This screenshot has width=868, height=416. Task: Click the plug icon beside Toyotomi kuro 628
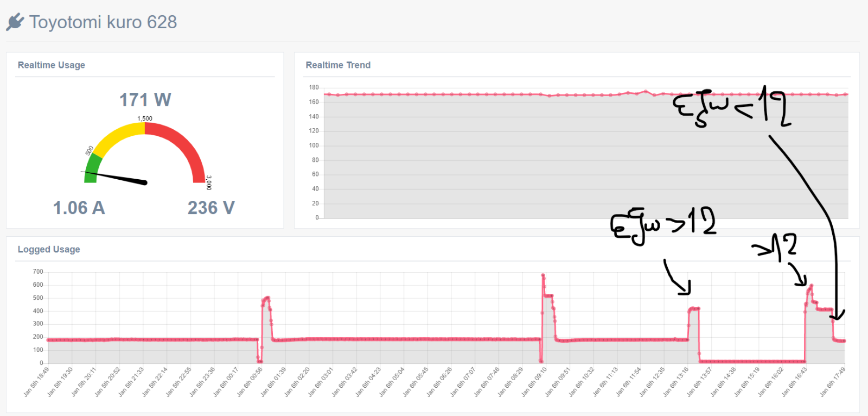tap(15, 22)
